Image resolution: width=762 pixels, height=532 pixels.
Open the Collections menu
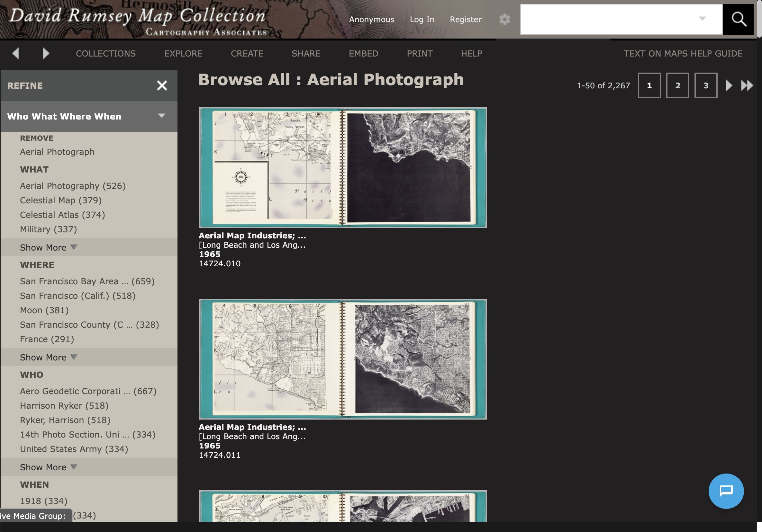point(105,53)
